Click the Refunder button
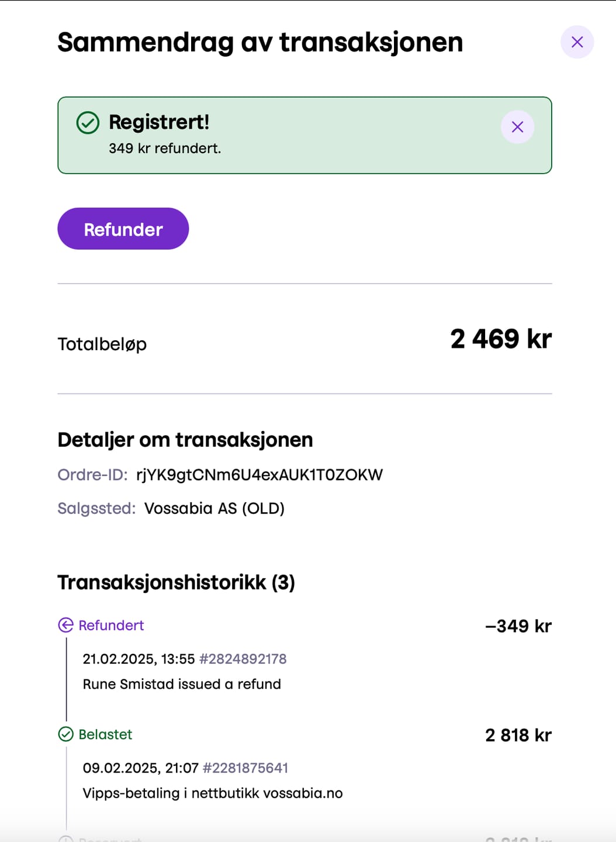Viewport: 616px width, 842px height. [123, 229]
